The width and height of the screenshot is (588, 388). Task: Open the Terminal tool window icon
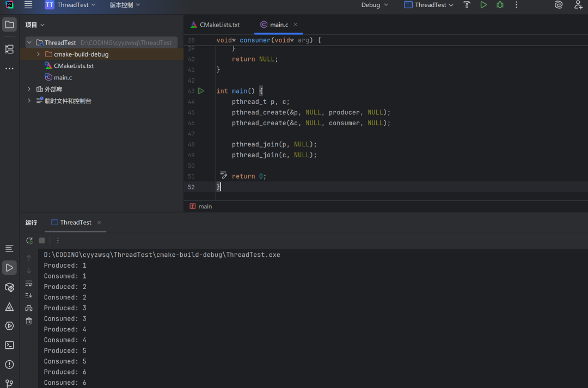[9, 345]
